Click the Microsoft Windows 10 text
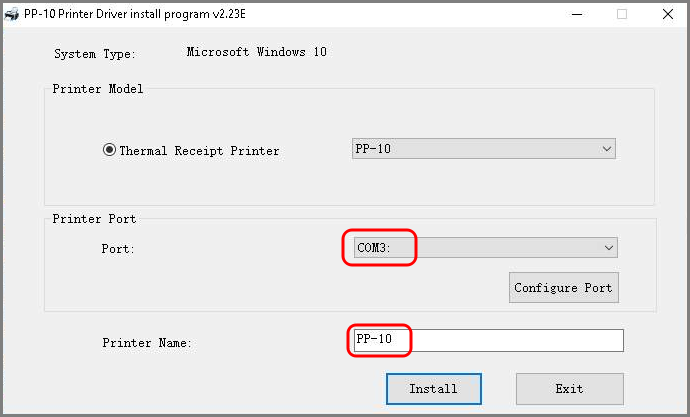 256,52
